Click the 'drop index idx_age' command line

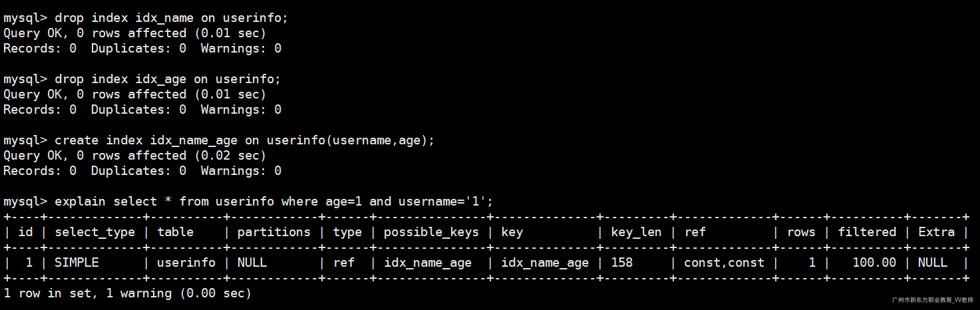(x=142, y=79)
